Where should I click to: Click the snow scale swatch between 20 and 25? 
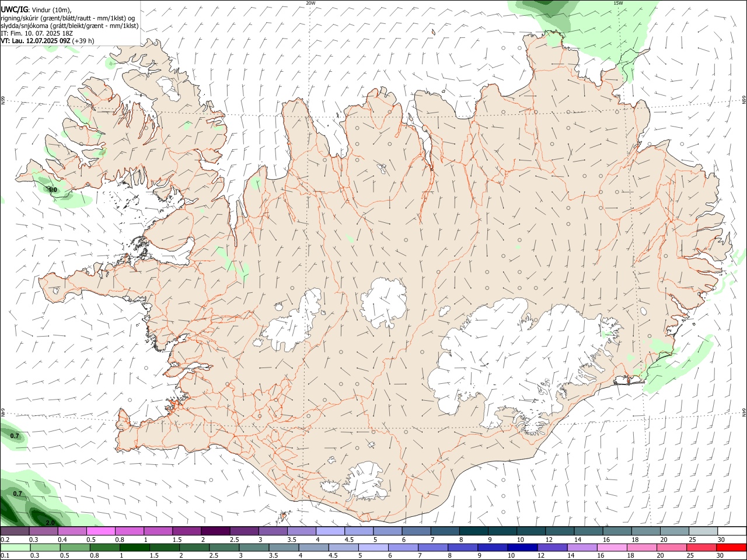[x=674, y=531]
